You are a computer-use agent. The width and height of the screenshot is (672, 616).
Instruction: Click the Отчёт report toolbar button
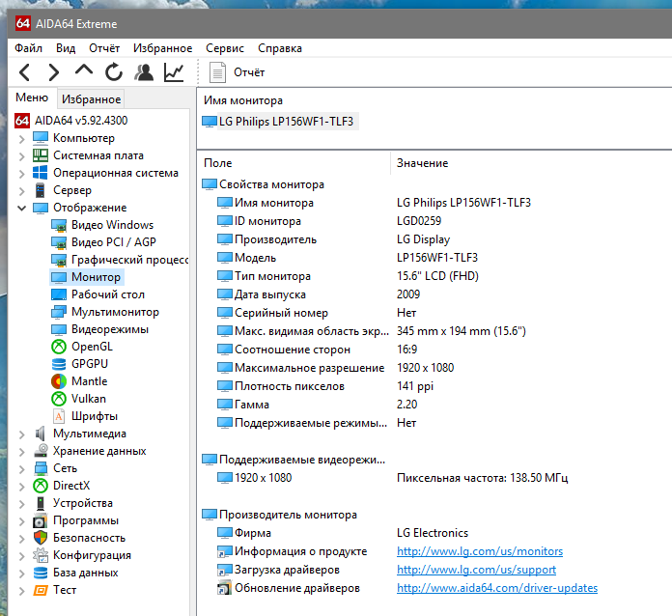[237, 72]
